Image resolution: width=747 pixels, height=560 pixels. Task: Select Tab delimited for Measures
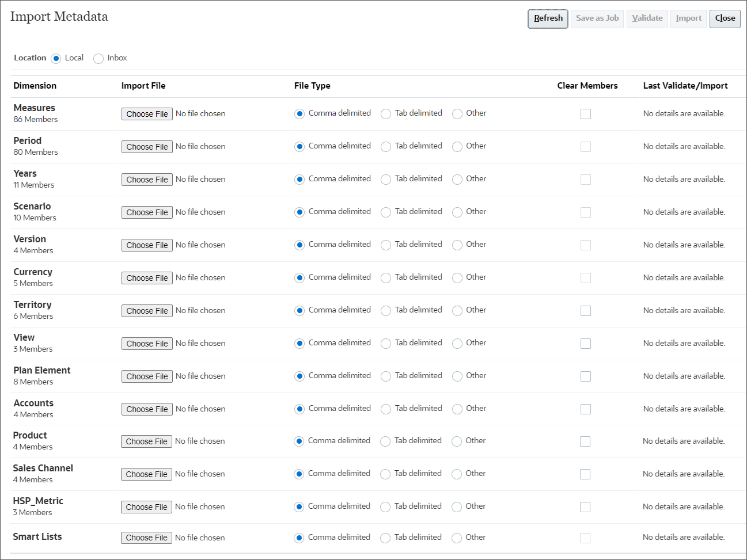coord(385,113)
